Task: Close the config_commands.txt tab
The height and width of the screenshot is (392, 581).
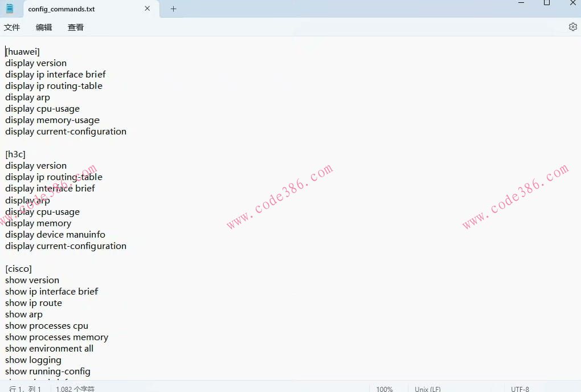Action: pos(147,9)
